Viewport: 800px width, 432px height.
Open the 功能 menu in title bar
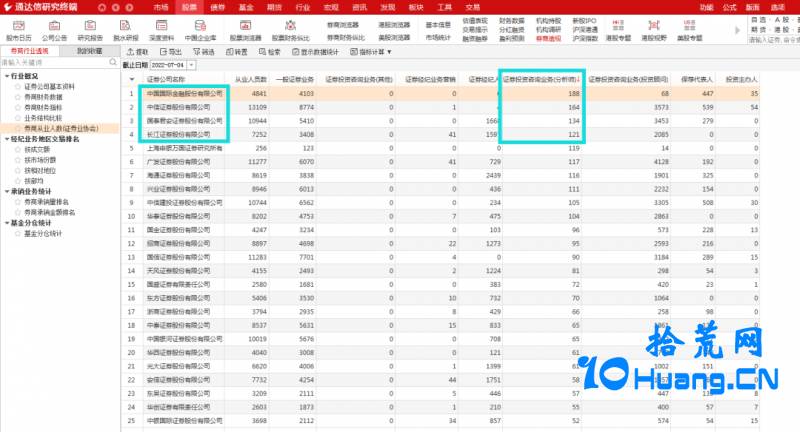pos(707,7)
